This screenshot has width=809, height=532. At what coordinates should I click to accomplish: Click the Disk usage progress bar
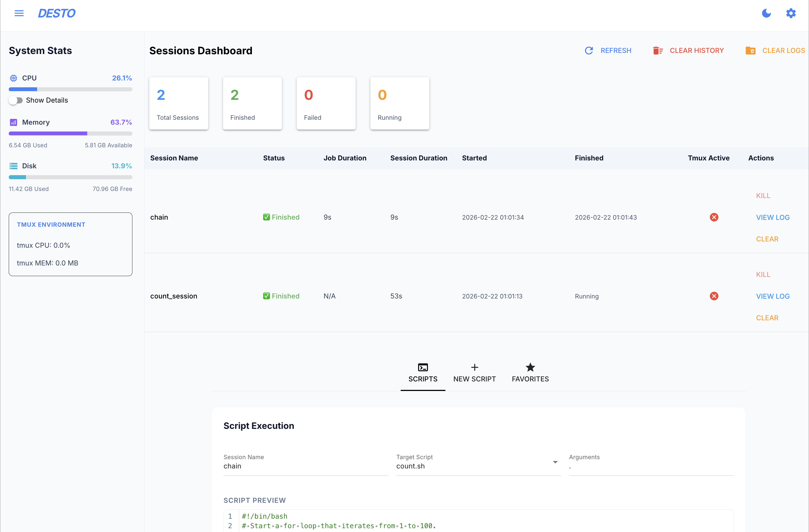point(70,177)
